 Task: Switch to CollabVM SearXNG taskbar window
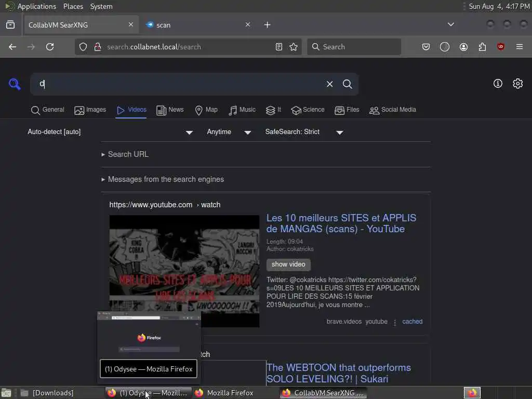click(323, 393)
